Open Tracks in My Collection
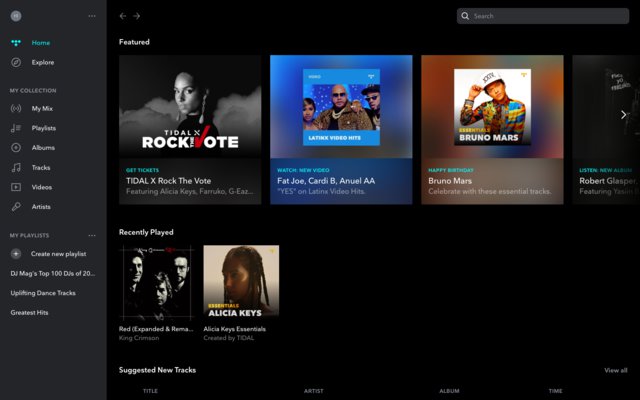Viewport: 640px width, 400px height. pos(41,167)
